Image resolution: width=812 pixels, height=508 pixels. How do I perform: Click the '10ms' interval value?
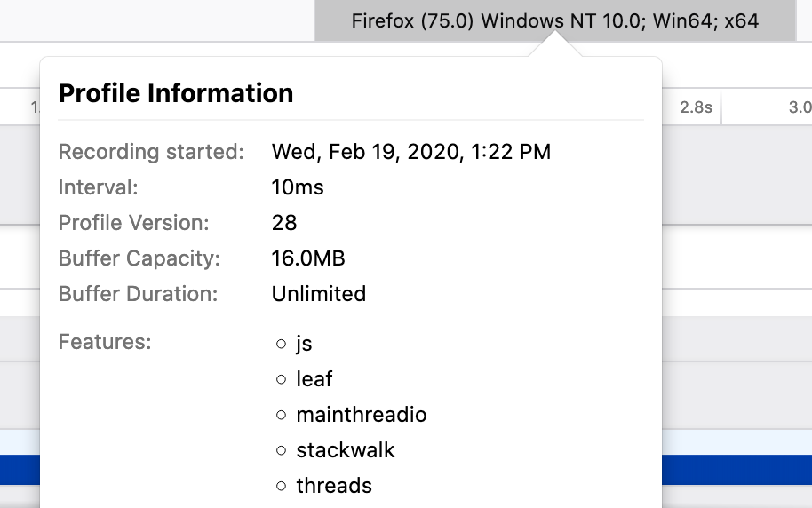[x=298, y=187]
